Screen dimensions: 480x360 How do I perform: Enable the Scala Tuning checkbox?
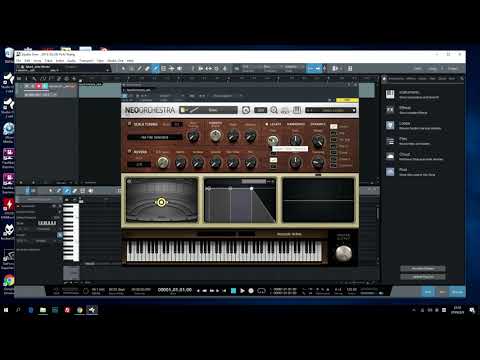(x=130, y=124)
